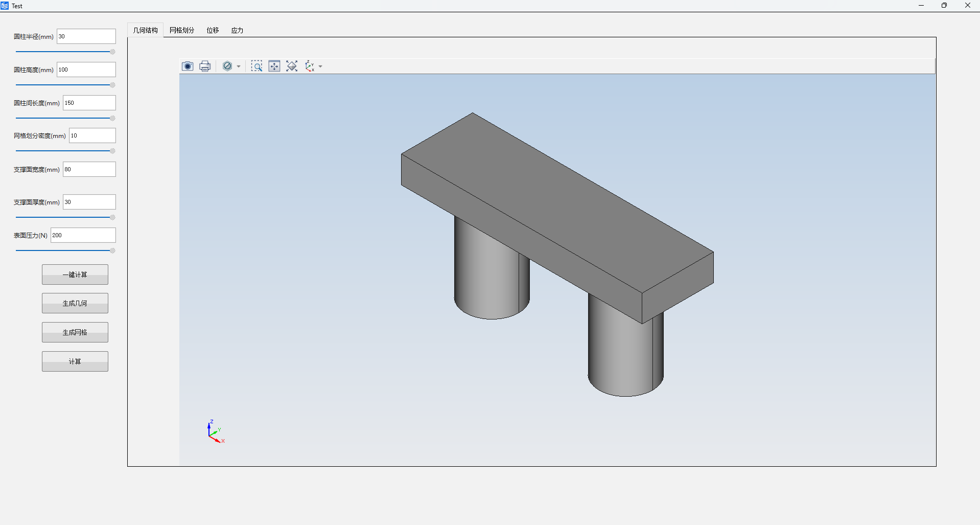Switch to the 网格划分 tab

[182, 30]
